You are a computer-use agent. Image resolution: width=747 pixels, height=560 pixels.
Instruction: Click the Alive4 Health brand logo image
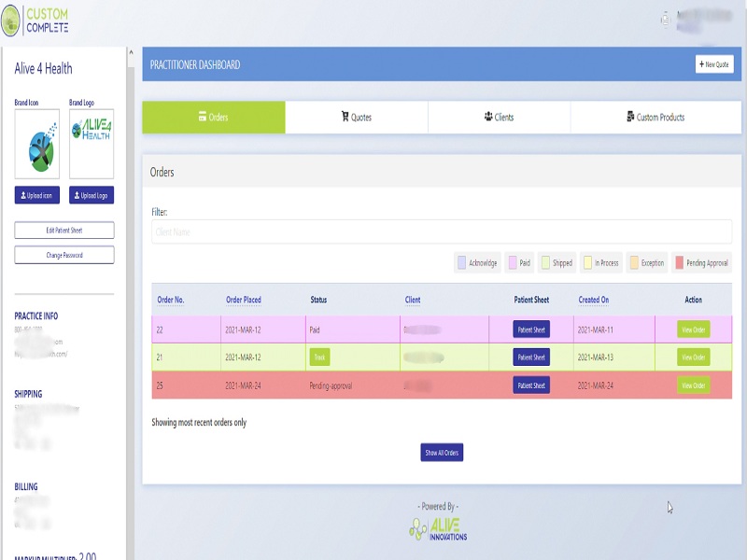click(x=92, y=145)
